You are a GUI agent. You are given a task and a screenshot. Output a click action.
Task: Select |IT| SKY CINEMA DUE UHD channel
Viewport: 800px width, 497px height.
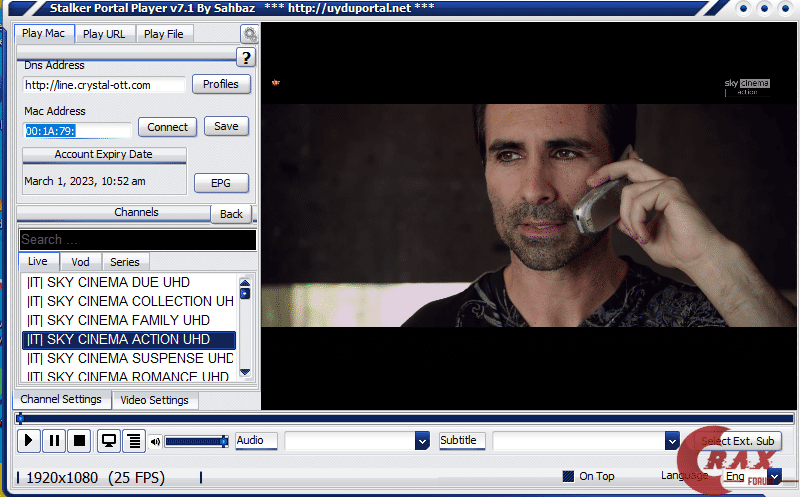129,282
